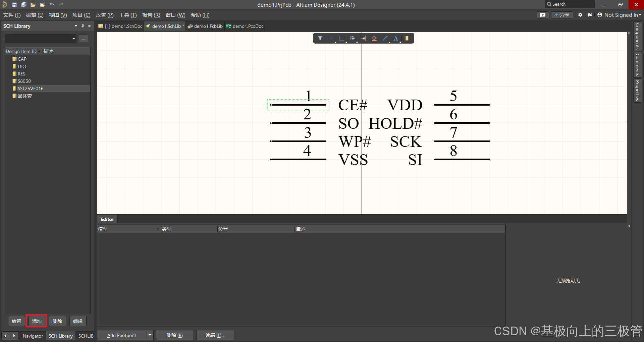This screenshot has width=644, height=342.
Task: Click the notifications chat bubble icon
Action: tap(543, 15)
